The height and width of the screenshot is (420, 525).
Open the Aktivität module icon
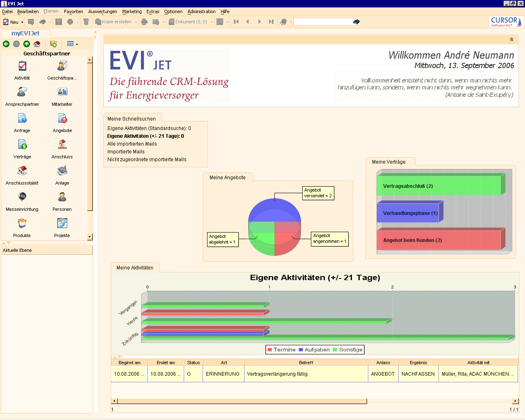pyautogui.click(x=22, y=66)
